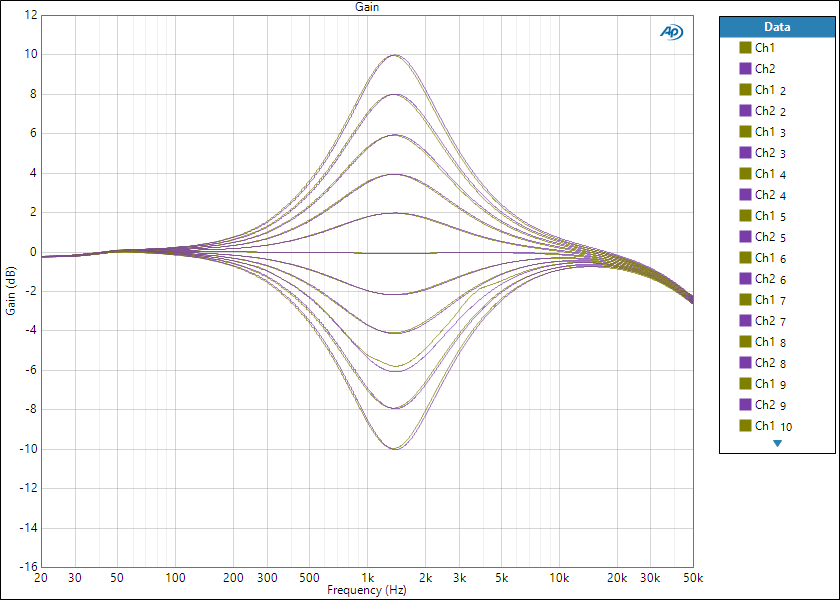Click the Ch1 2 color swatch
The image size is (840, 600).
(x=745, y=89)
